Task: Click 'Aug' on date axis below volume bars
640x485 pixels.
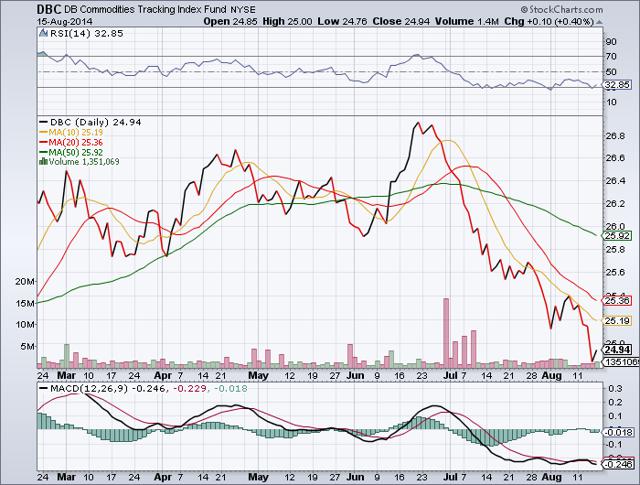Action: pos(551,375)
